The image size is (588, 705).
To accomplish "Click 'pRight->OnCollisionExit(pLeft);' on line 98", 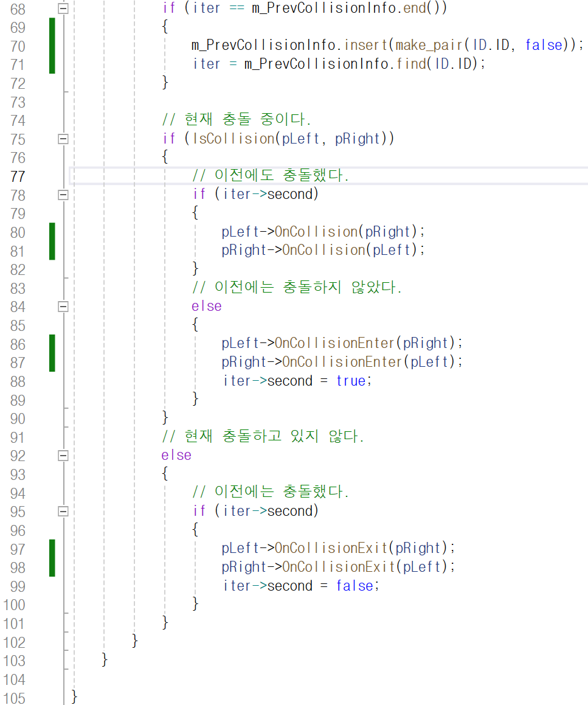I will coord(338,566).
